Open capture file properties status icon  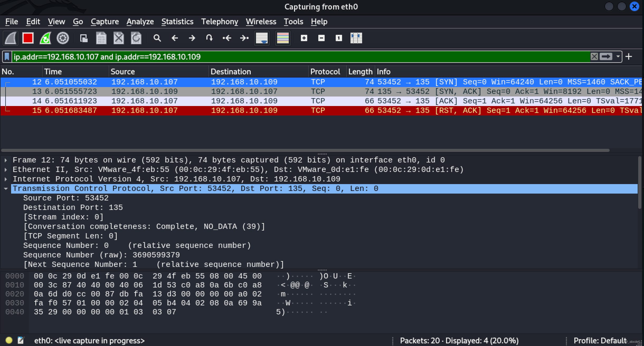click(21, 340)
